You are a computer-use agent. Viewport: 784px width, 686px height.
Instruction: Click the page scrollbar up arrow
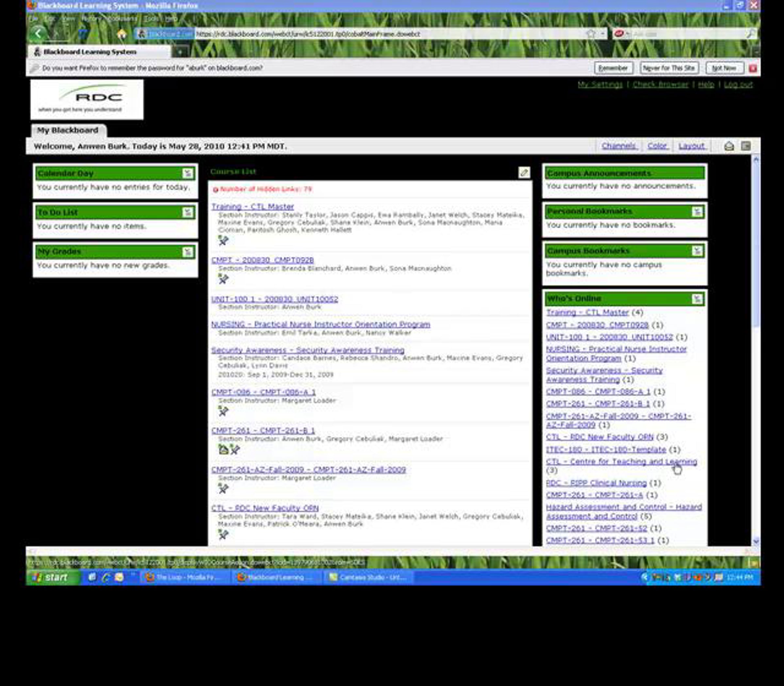(x=756, y=159)
